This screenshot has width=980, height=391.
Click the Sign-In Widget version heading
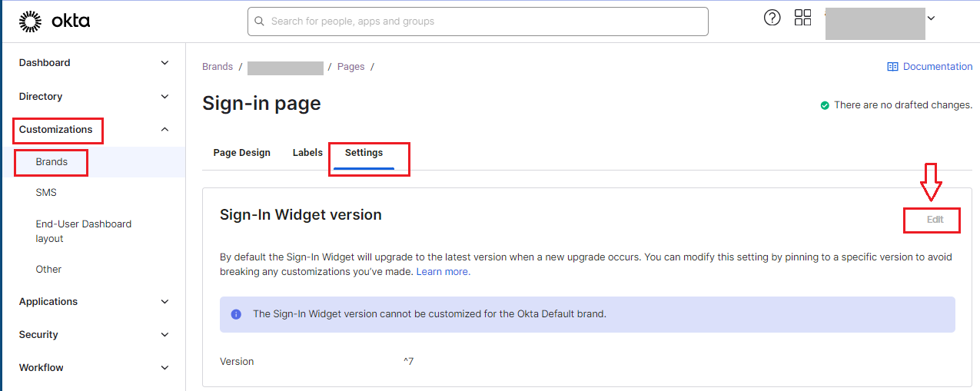point(301,215)
